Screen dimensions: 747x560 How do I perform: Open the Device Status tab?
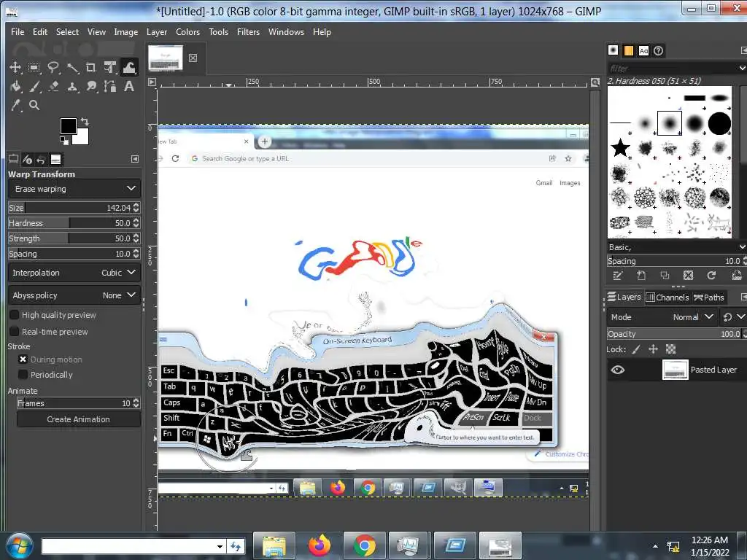[27, 160]
